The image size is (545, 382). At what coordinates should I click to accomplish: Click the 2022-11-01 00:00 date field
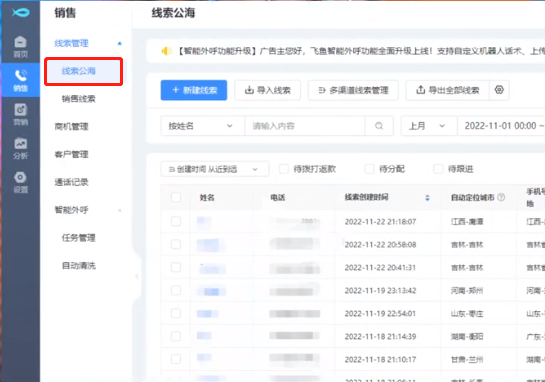tap(501, 126)
